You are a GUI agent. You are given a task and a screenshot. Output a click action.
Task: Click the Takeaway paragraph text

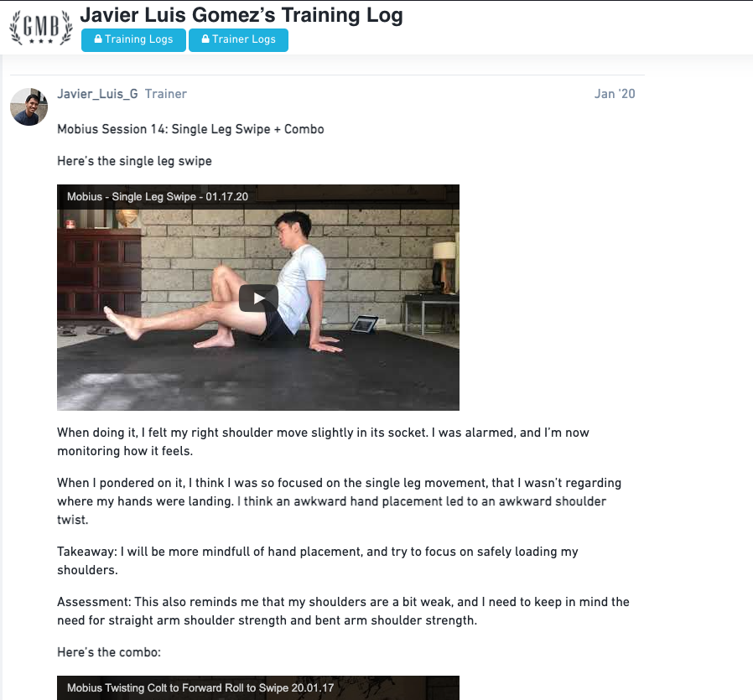[318, 561]
